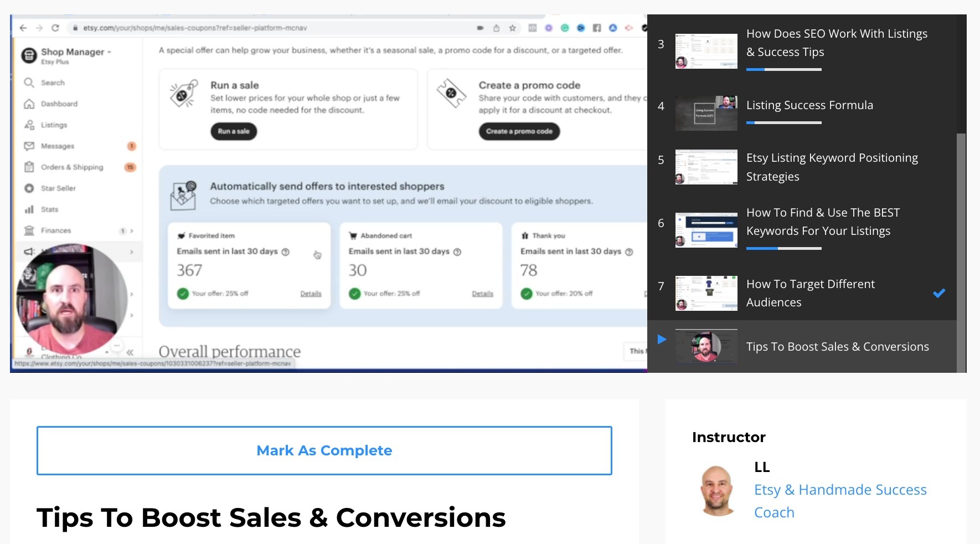
Task: Click the Run a sale button
Action: 234,131
